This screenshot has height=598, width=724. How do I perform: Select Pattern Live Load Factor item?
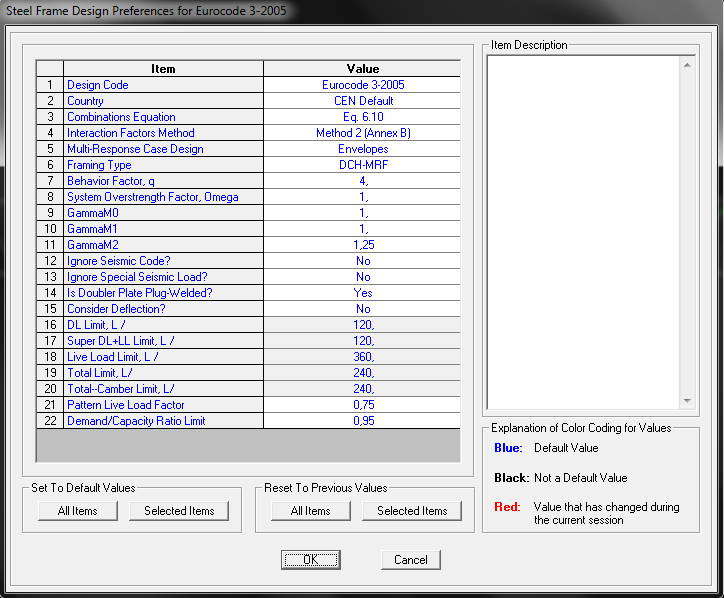click(163, 405)
